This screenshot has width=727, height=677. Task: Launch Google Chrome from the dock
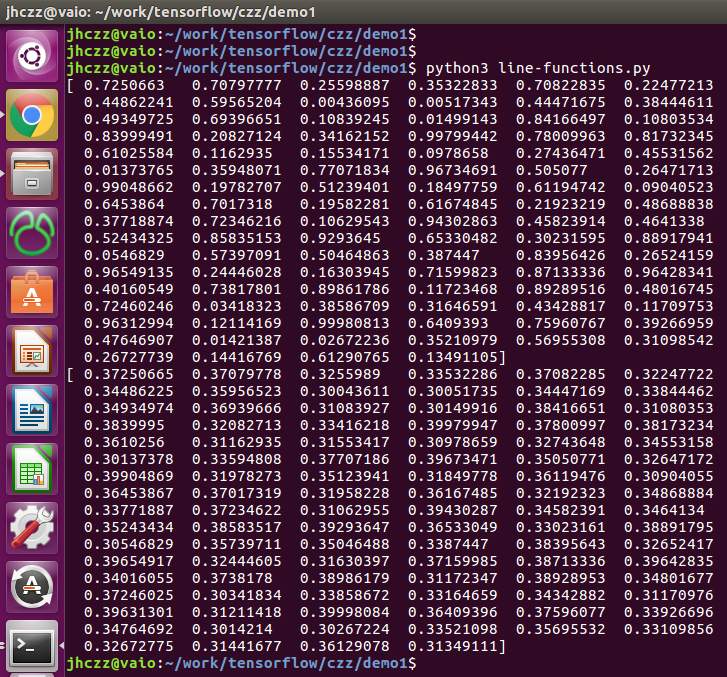32,115
